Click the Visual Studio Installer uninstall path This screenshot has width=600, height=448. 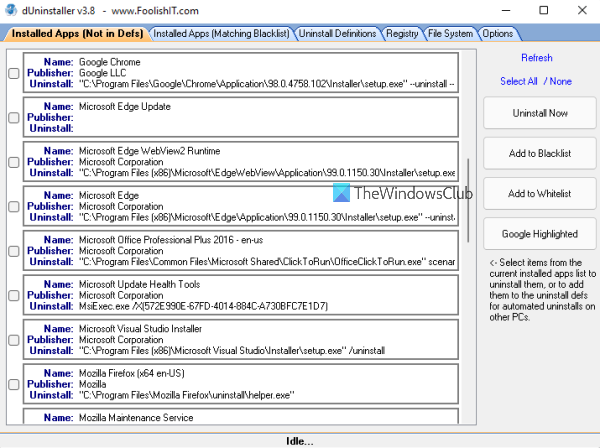[x=232, y=350]
